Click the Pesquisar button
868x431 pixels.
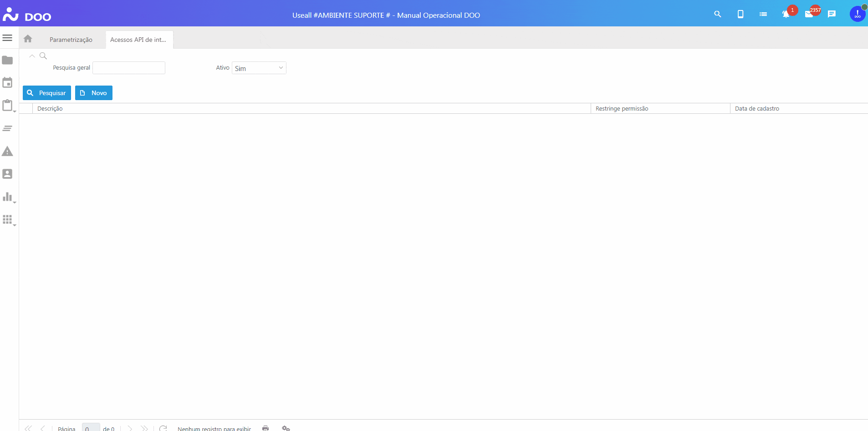[x=47, y=93]
